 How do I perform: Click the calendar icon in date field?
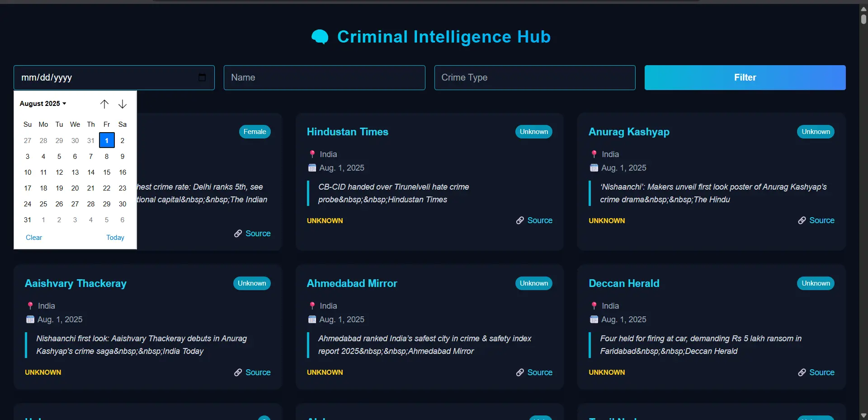(202, 77)
